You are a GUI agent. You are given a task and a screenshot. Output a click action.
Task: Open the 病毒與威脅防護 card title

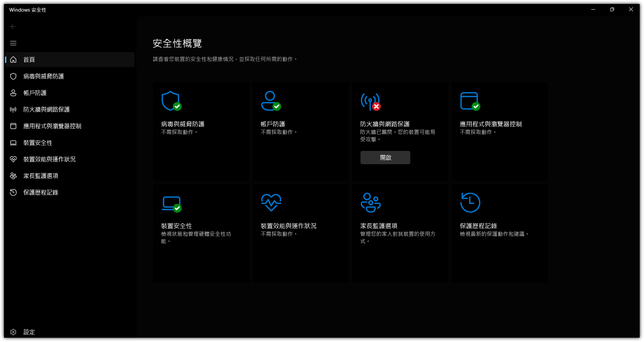(183, 124)
